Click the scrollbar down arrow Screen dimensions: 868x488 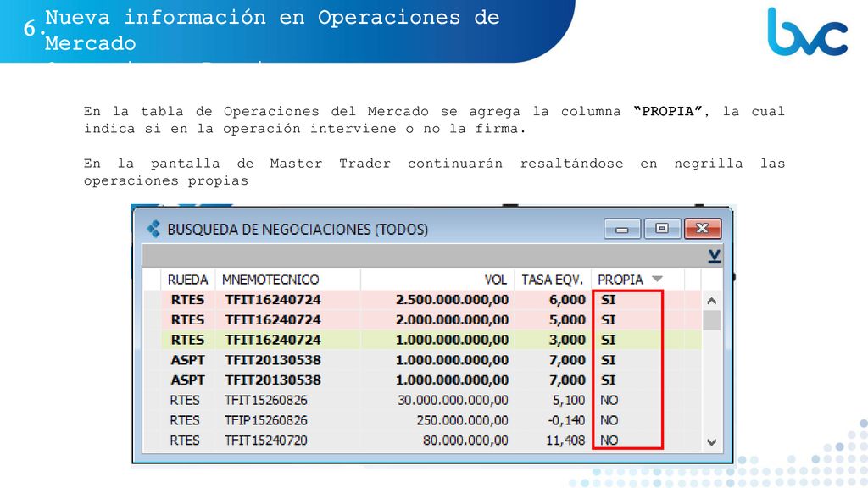712,442
